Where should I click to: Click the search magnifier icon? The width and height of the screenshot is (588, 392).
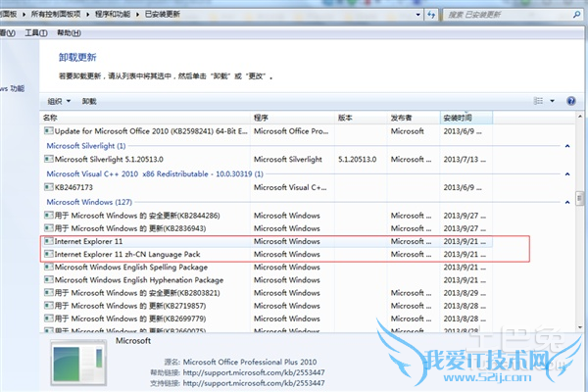point(577,15)
